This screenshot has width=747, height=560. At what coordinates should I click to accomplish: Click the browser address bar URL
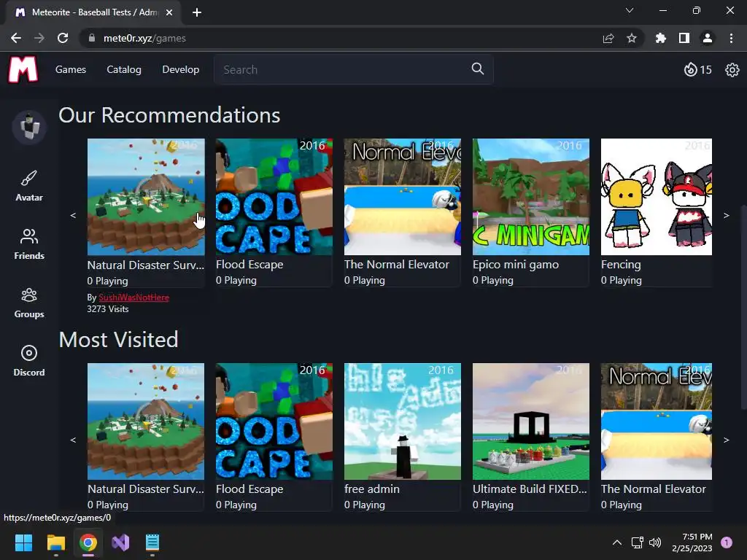(x=144, y=38)
